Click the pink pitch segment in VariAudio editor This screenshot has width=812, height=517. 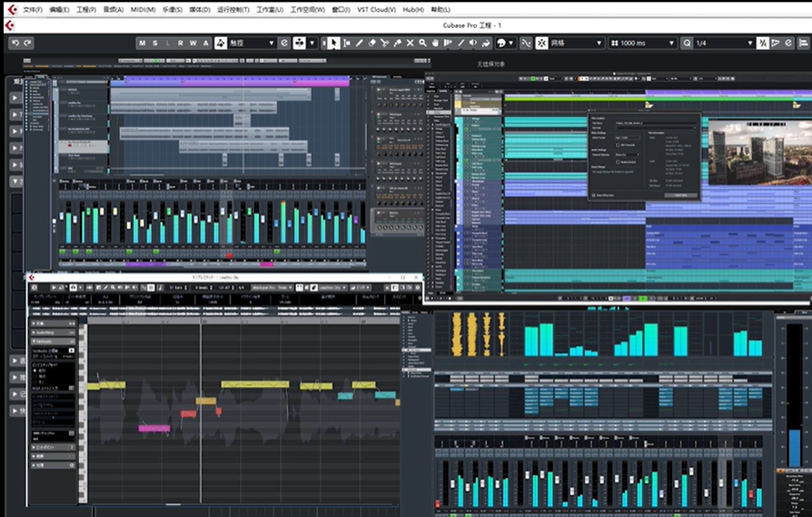[154, 429]
